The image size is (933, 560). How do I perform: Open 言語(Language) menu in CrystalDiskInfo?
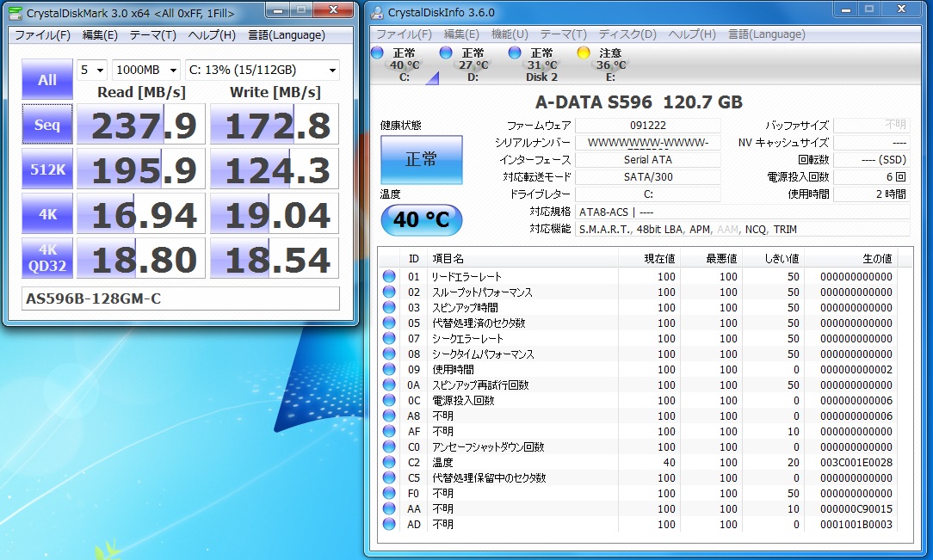pos(766,34)
